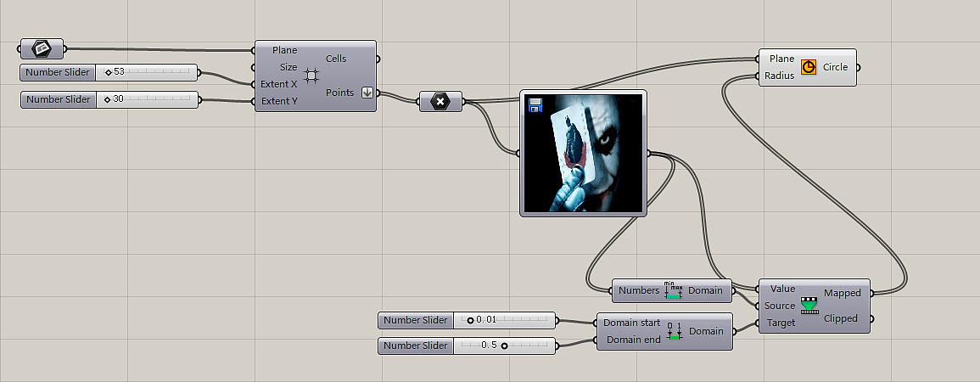
Task: Select the plane parameter component icon
Action: pos(42,48)
